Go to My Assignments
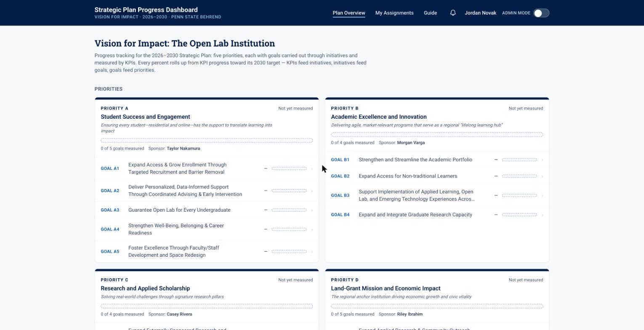 point(394,13)
